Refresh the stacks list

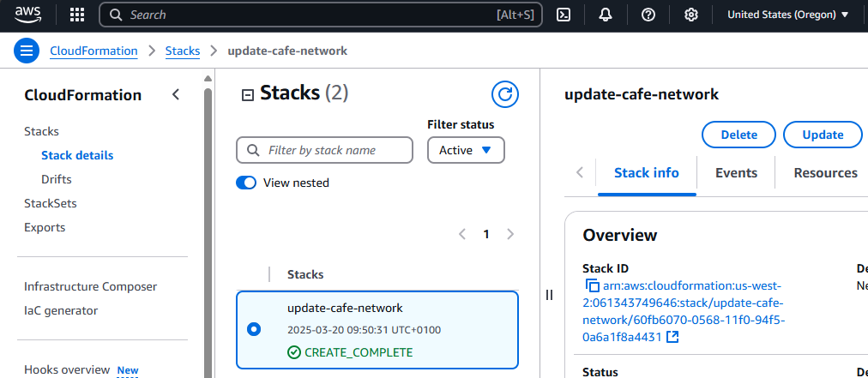(505, 94)
